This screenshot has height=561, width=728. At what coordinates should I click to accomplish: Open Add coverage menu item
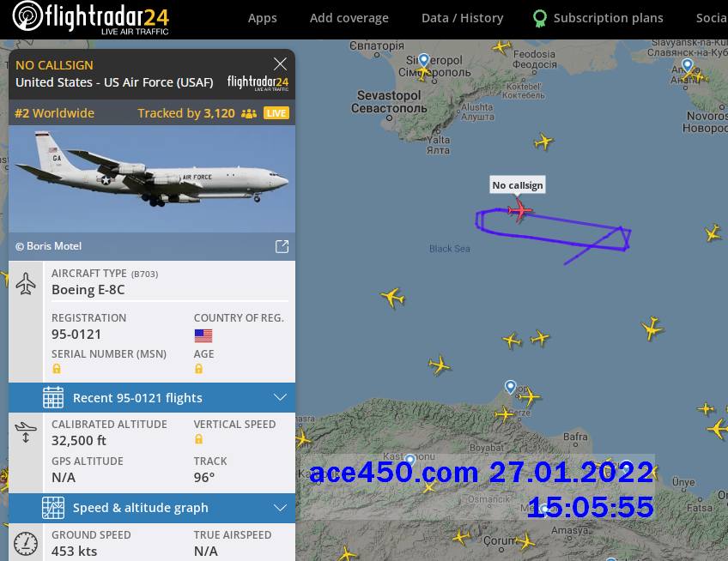click(349, 18)
